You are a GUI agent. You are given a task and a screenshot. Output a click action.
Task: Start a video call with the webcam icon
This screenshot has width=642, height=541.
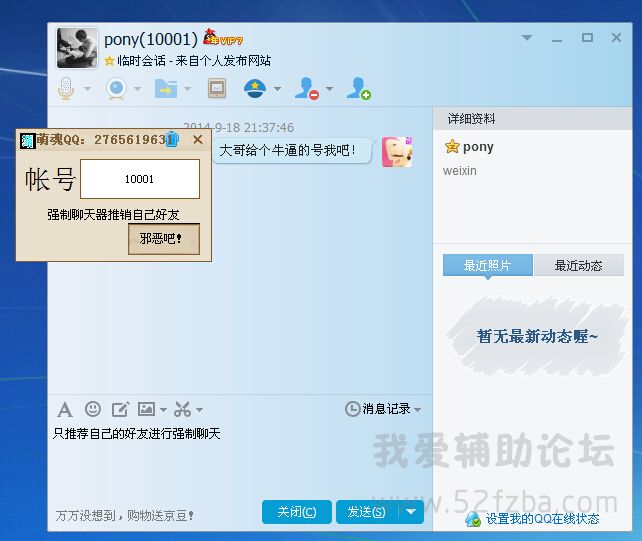(116, 88)
